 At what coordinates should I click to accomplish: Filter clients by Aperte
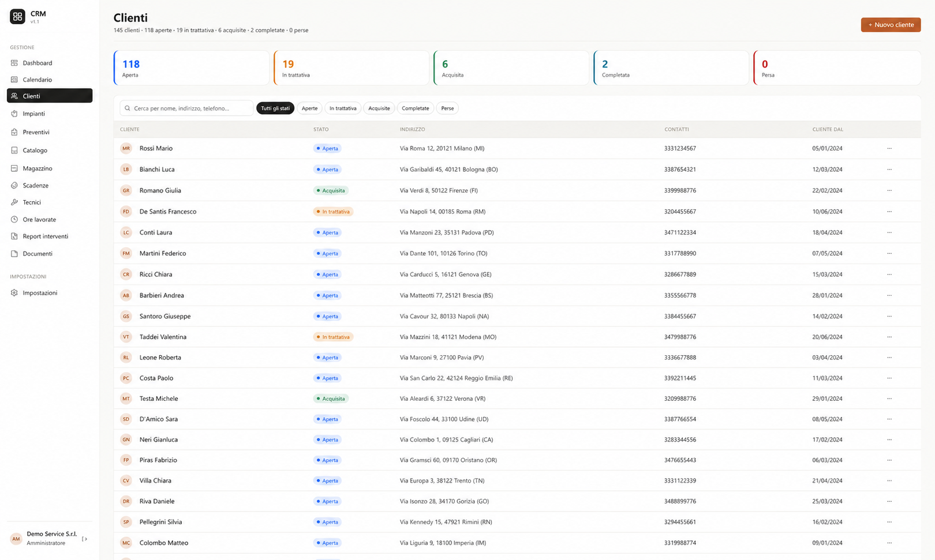pyautogui.click(x=309, y=108)
